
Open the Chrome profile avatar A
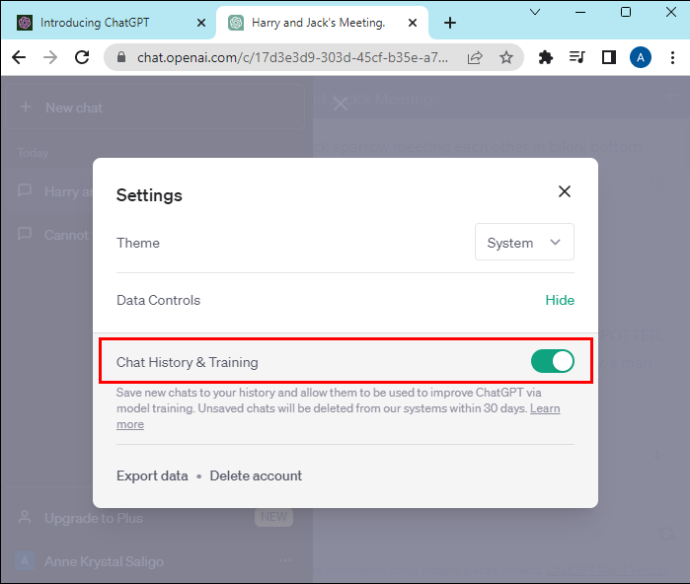(x=640, y=57)
